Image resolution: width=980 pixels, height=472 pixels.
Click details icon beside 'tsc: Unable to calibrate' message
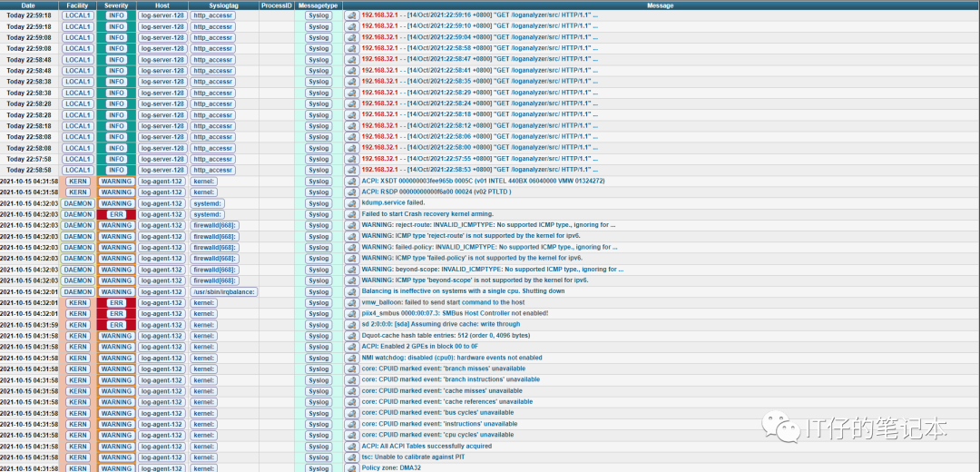click(x=352, y=457)
